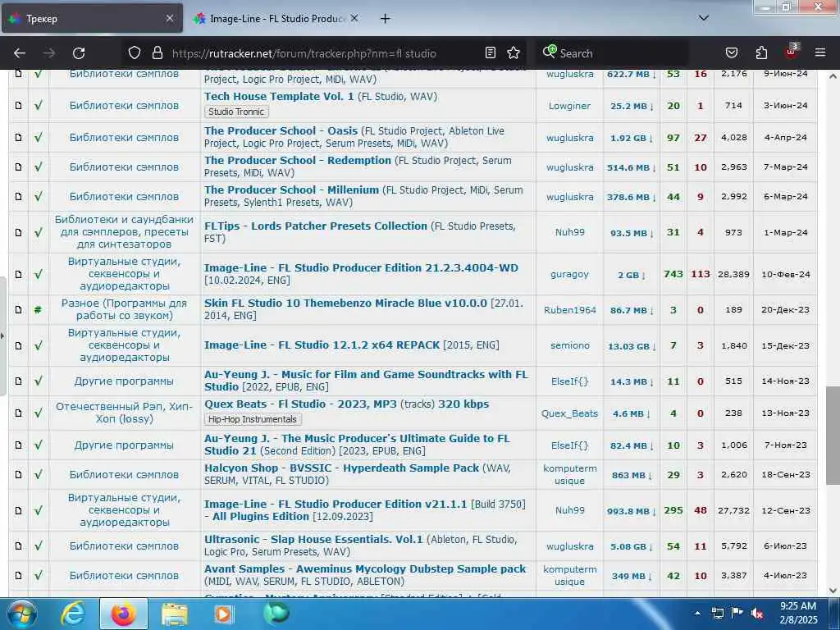This screenshot has height=630, width=840.
Task: Open author Quex_Beats profile
Action: tap(569, 413)
